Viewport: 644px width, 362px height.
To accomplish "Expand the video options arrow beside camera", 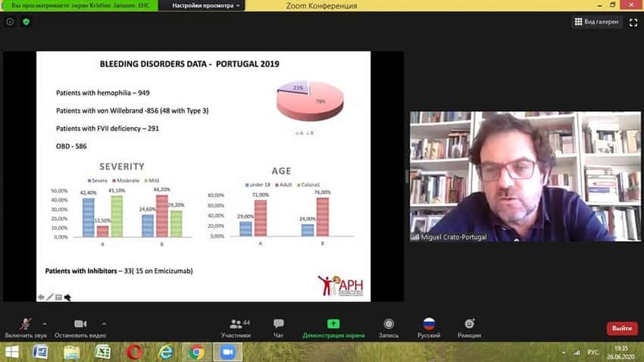I will (x=105, y=324).
